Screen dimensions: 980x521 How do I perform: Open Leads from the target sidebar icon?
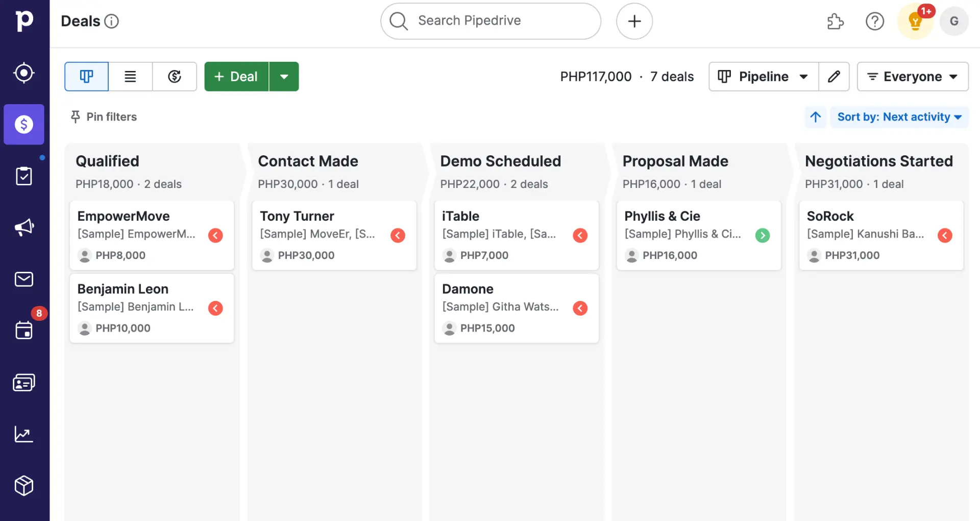pos(24,73)
